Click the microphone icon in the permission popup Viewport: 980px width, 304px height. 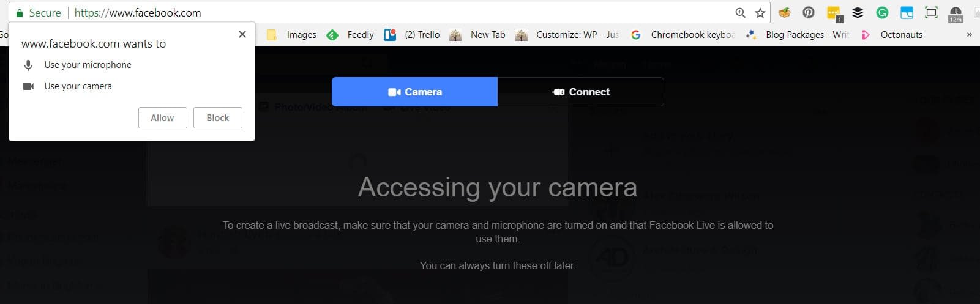[28, 65]
